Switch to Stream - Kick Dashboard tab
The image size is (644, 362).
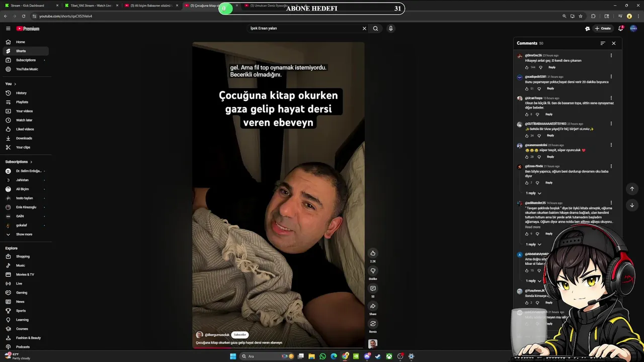(x=31, y=6)
